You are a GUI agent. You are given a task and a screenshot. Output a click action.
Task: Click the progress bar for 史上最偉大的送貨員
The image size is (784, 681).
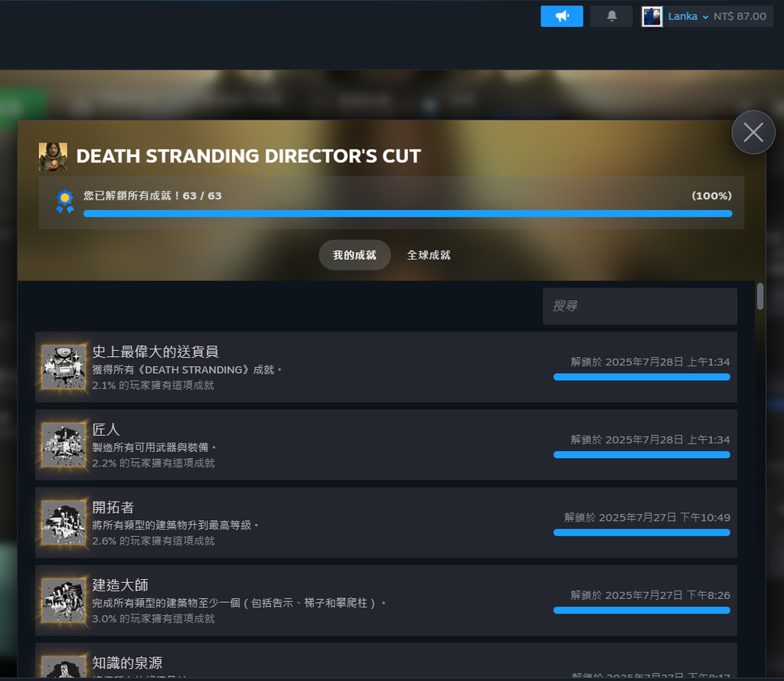tap(642, 377)
